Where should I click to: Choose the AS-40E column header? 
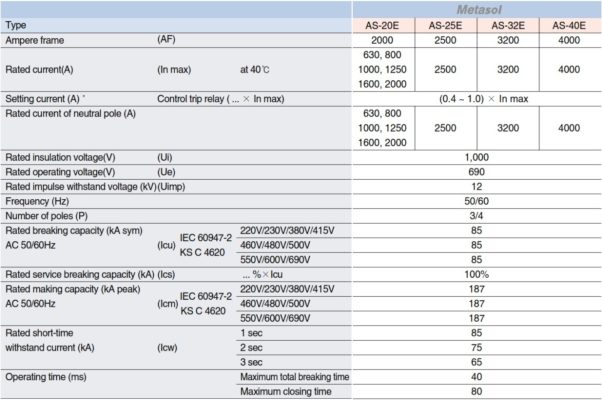pyautogui.click(x=568, y=23)
